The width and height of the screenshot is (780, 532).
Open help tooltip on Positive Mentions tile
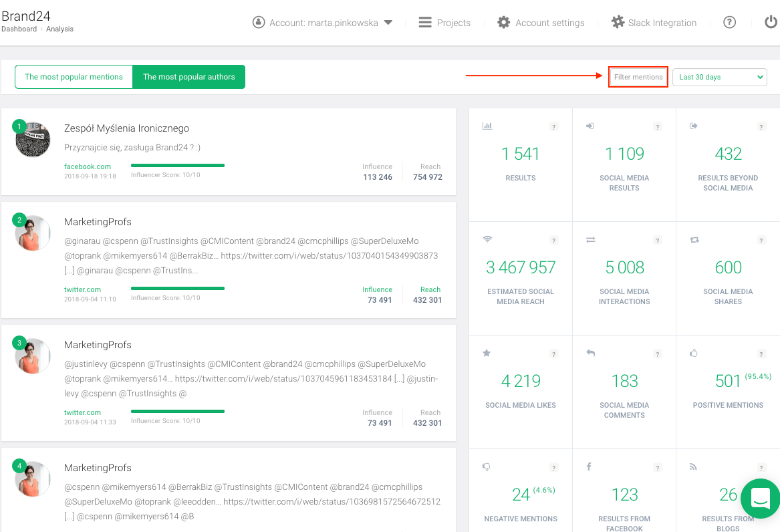tap(761, 354)
